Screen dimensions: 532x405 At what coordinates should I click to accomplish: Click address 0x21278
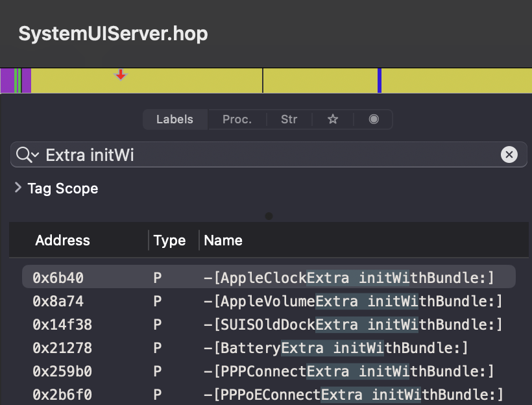pyautogui.click(x=62, y=348)
